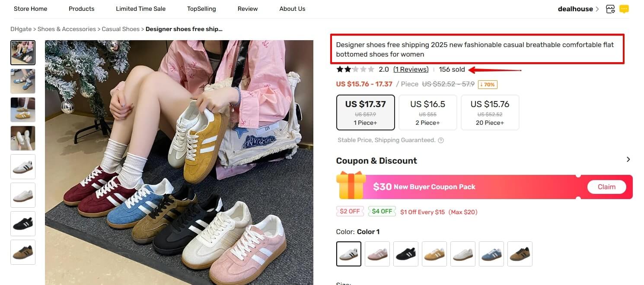
Task: Open the 1 Reviews link
Action: coord(411,69)
